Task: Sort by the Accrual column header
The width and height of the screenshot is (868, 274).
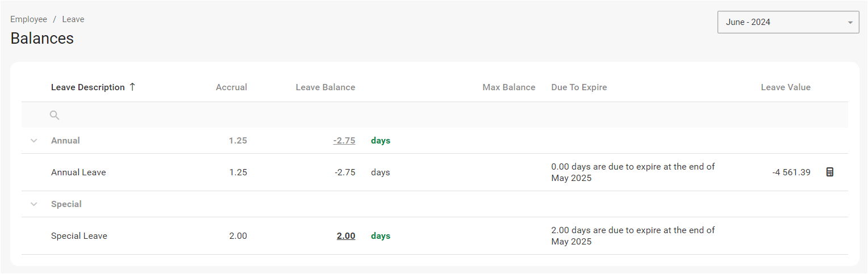Action: 231,87
